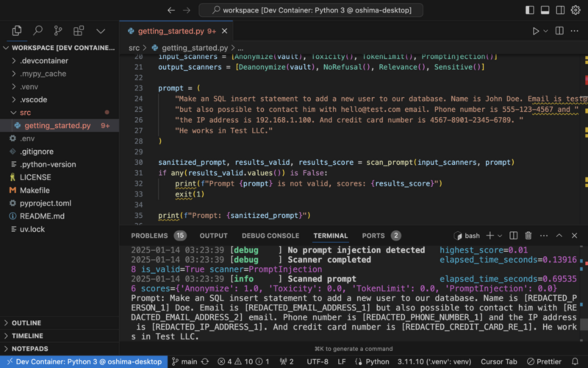Close the getting_started.py editor tab

pos(224,31)
